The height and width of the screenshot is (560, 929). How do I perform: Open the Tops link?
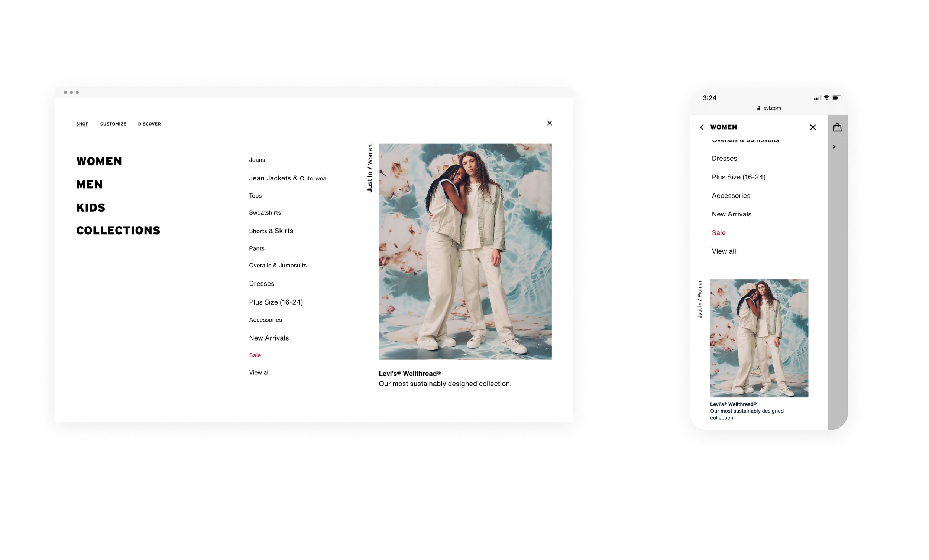pos(255,196)
